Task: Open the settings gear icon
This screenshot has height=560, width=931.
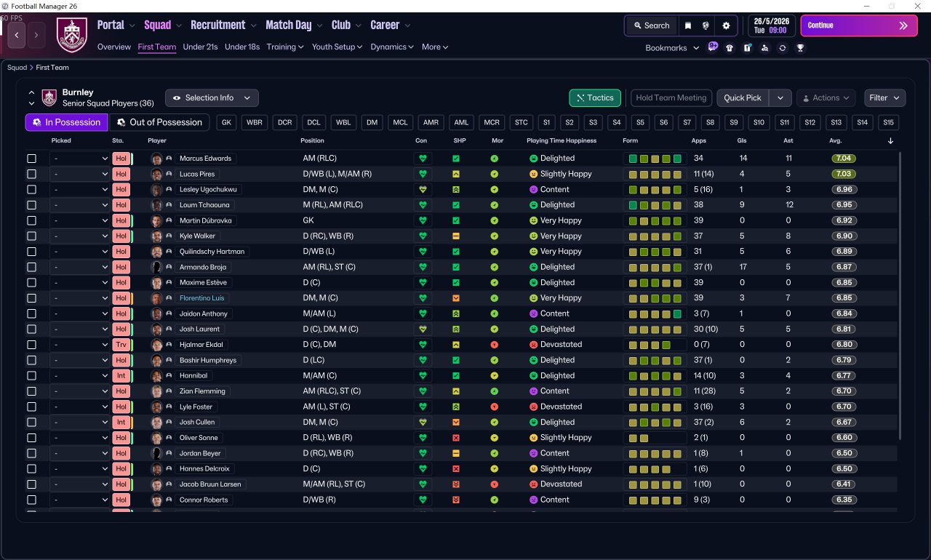Action: (x=726, y=25)
